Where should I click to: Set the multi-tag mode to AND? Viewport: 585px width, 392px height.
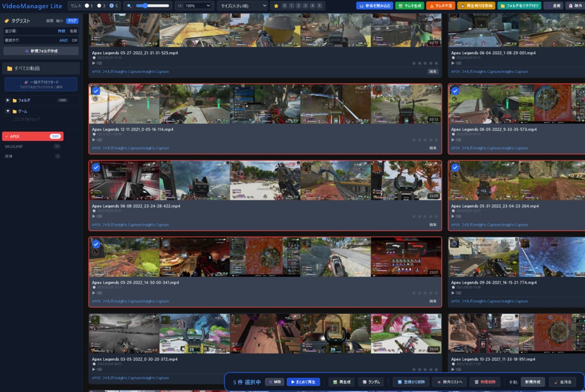[63, 41]
